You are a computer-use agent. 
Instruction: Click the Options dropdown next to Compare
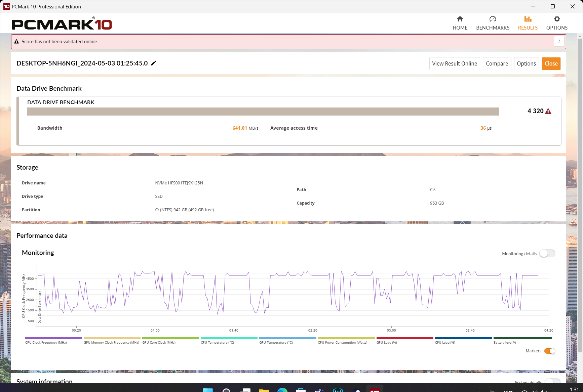tap(526, 63)
